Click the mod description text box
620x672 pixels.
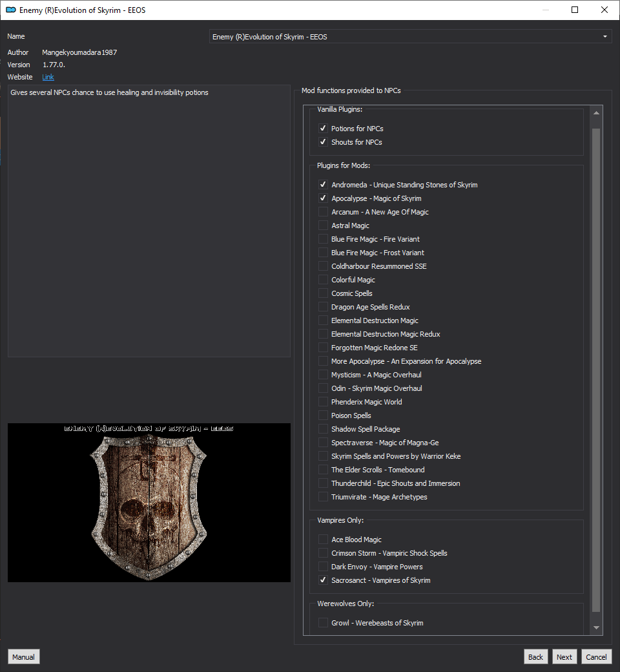pyautogui.click(x=149, y=221)
